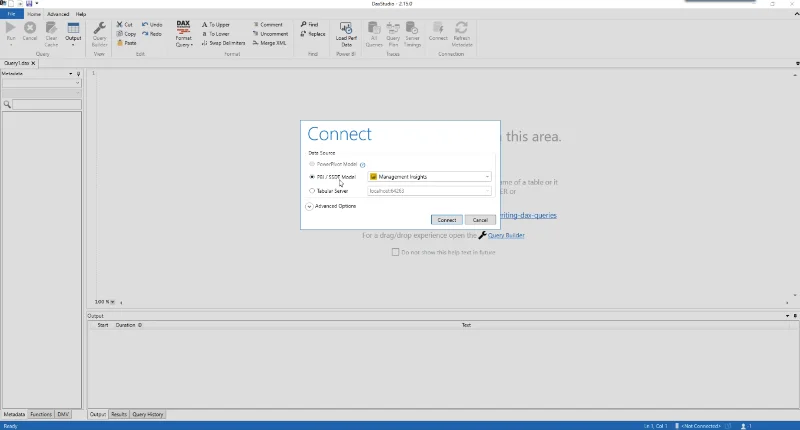
Task: Open the Metadata panel menu arrow
Action: pos(71,73)
